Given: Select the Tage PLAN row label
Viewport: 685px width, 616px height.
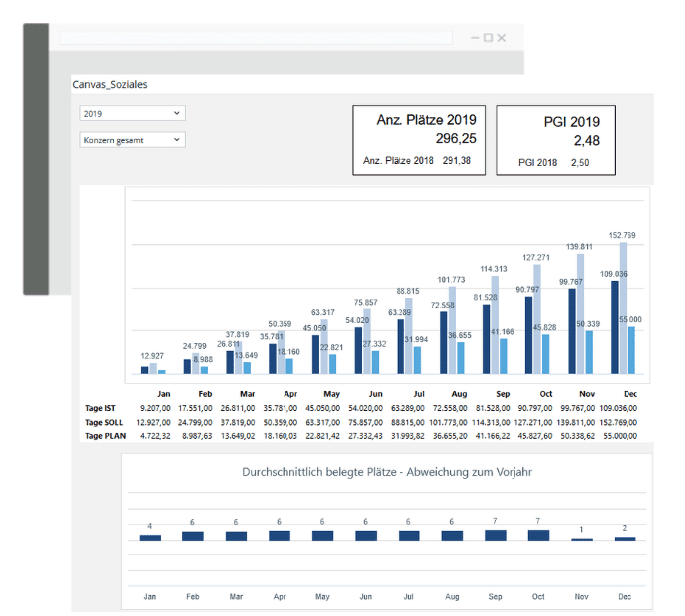Looking at the screenshot, I should click(x=105, y=436).
